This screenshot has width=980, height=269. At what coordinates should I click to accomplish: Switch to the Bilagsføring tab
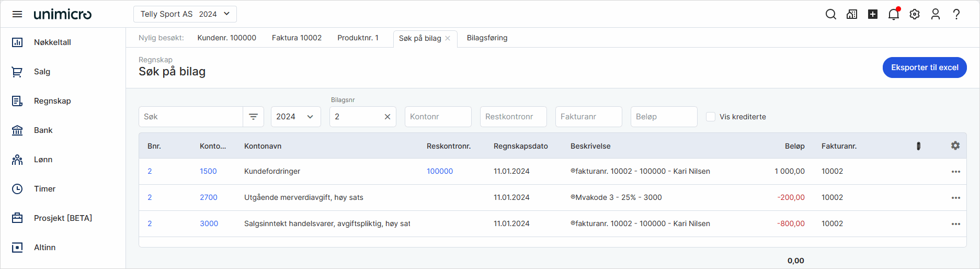click(x=487, y=38)
